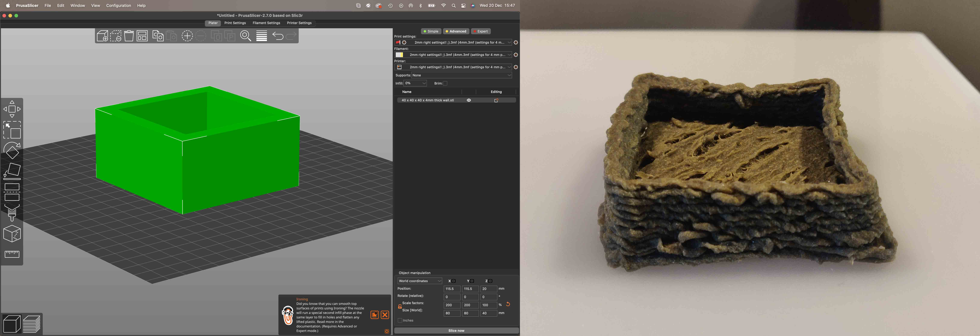Toggle mirror along Y axis

pos(472,281)
